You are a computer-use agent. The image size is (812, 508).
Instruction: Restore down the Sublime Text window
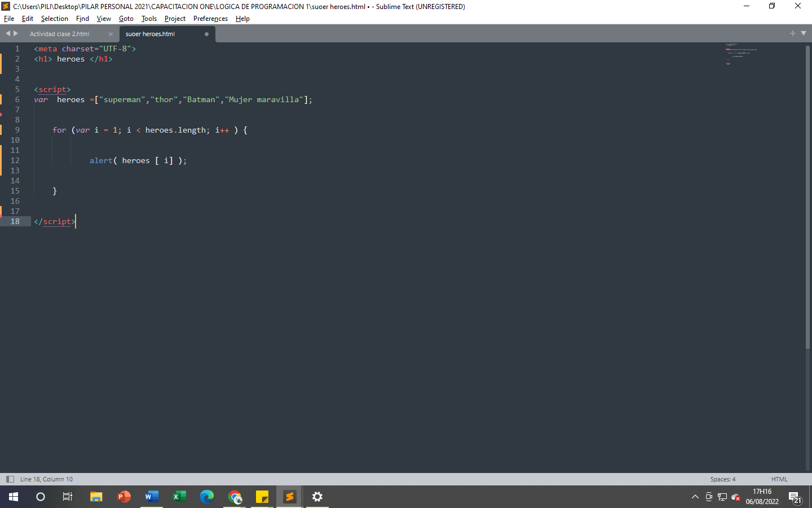coord(772,6)
